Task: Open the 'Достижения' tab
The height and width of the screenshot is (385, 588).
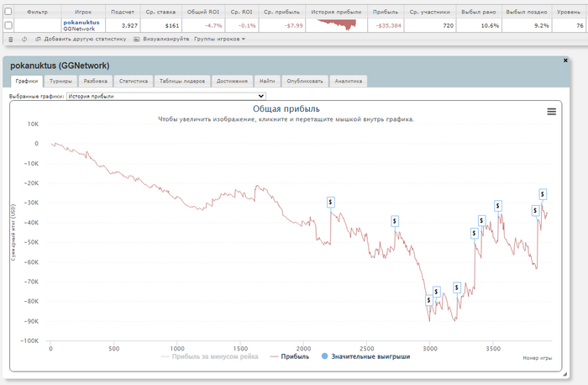Action: (232, 81)
